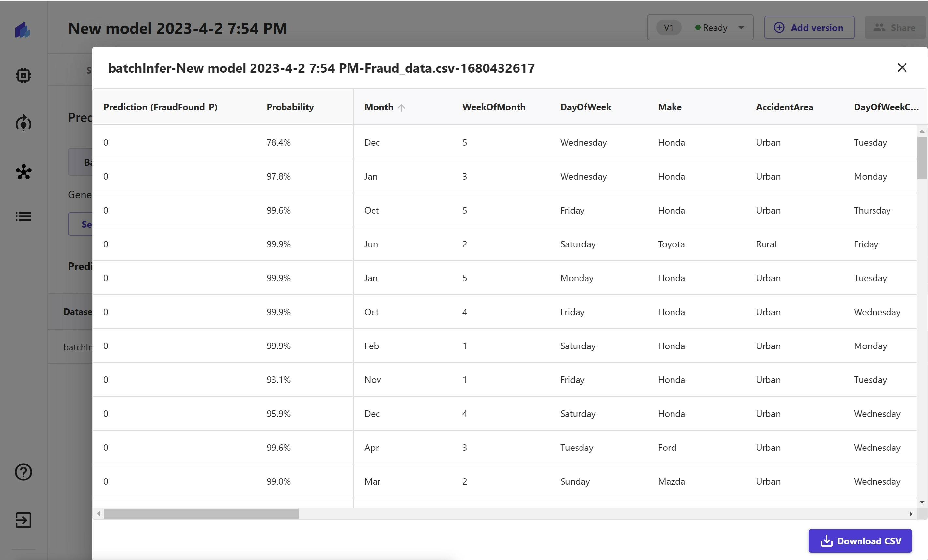Click the vertical scrollbar thumb
Image resolution: width=928 pixels, height=560 pixels.
tap(922, 157)
